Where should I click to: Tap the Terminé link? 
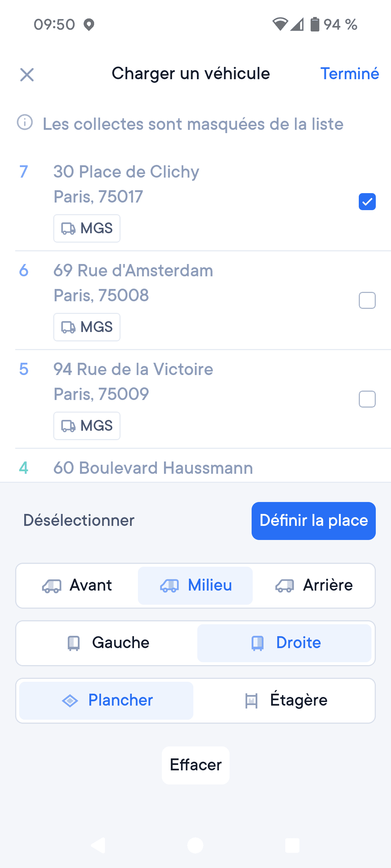click(349, 74)
